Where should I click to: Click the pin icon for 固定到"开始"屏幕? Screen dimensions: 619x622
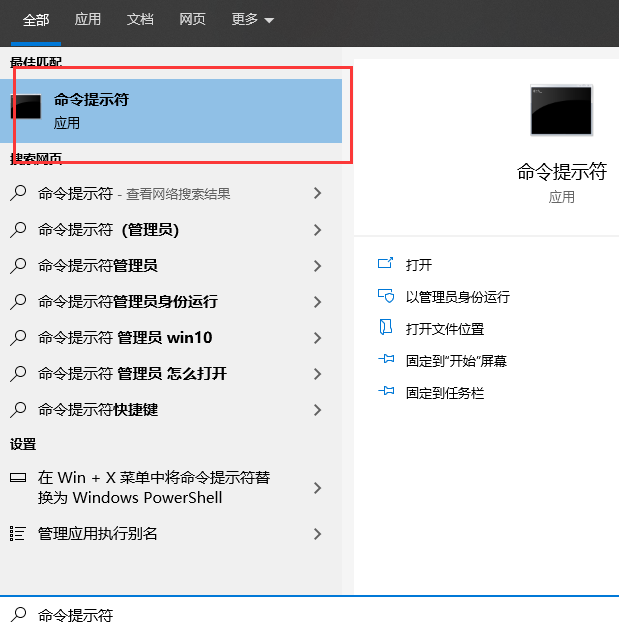coord(385,360)
